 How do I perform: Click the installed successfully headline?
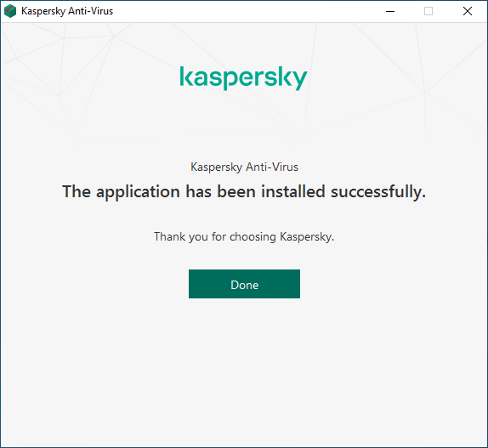click(x=244, y=191)
